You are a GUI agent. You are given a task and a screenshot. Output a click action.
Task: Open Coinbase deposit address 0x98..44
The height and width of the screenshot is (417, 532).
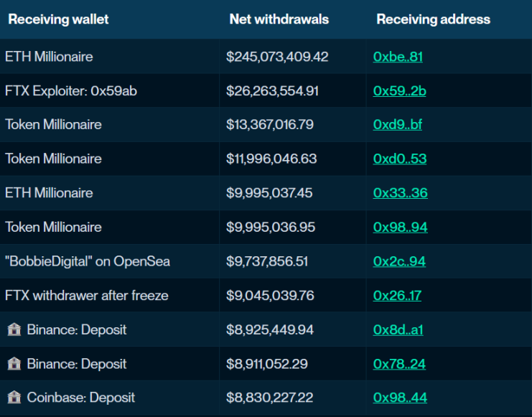click(400, 398)
